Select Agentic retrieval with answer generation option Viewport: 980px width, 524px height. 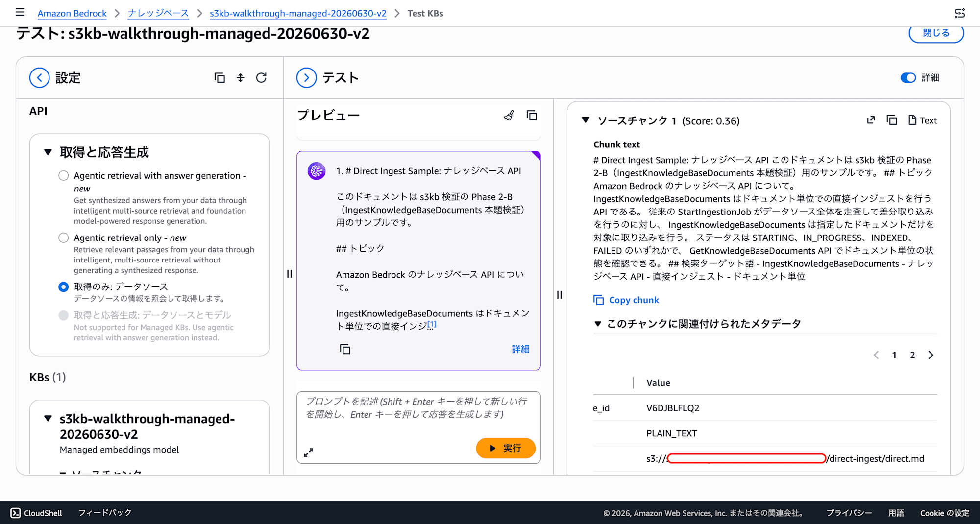click(64, 175)
